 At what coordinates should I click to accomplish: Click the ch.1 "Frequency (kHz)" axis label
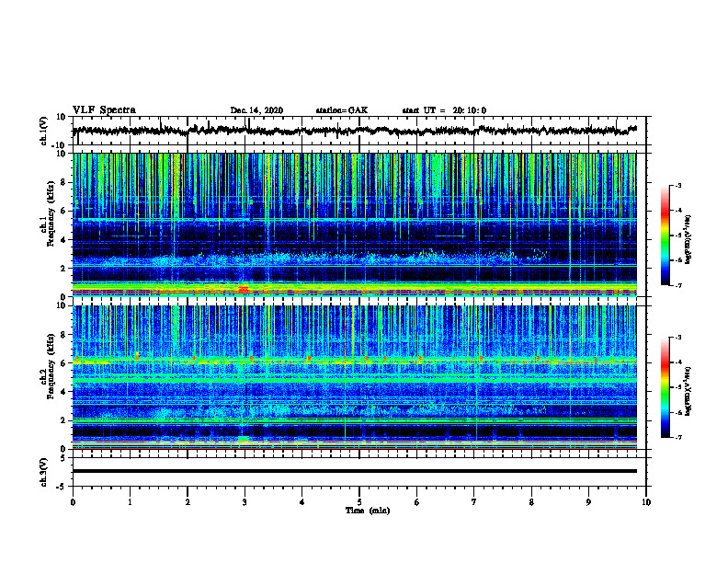(51, 214)
